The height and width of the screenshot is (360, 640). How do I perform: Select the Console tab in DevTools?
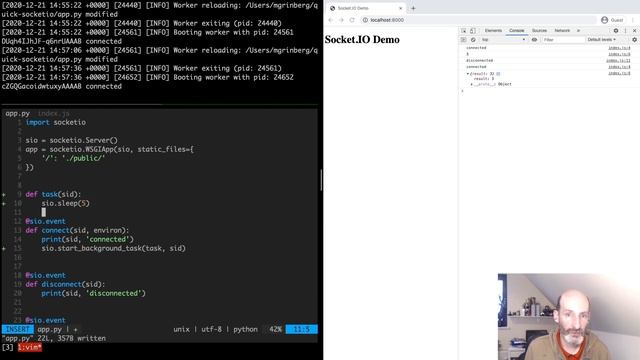point(516,31)
